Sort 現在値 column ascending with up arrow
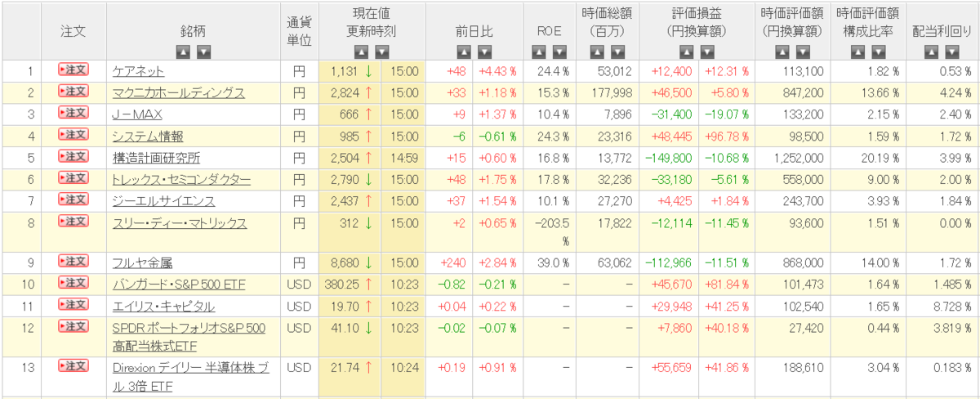Screen dimensions: 980x399 point(363,52)
